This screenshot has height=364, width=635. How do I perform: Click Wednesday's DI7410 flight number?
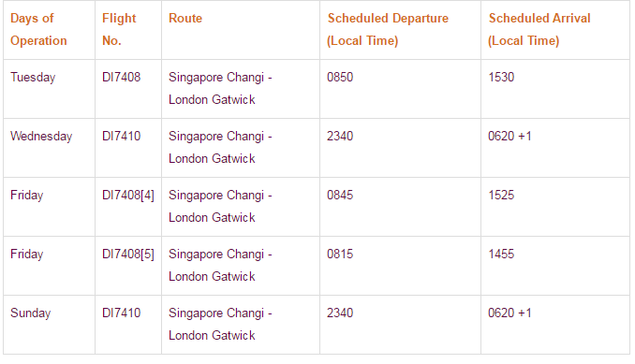pos(121,137)
